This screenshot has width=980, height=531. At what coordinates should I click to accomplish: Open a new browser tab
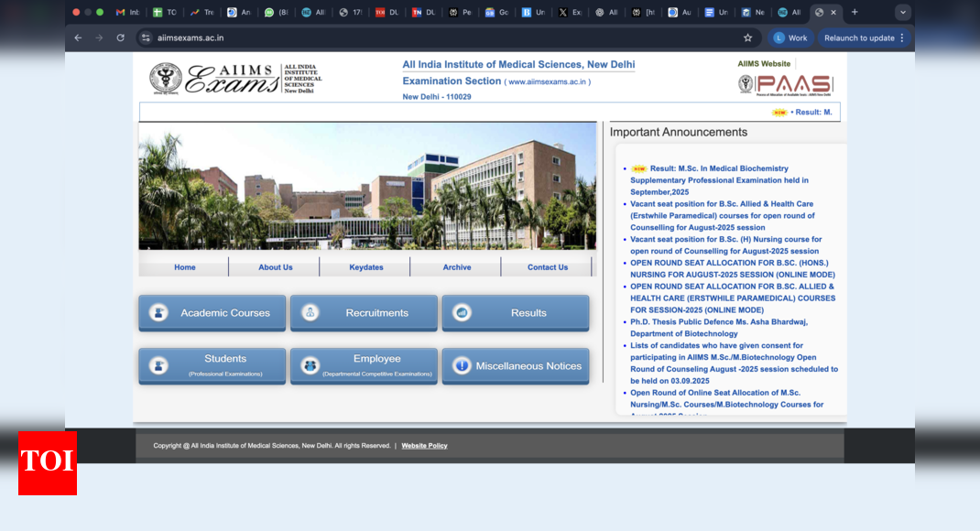(855, 12)
